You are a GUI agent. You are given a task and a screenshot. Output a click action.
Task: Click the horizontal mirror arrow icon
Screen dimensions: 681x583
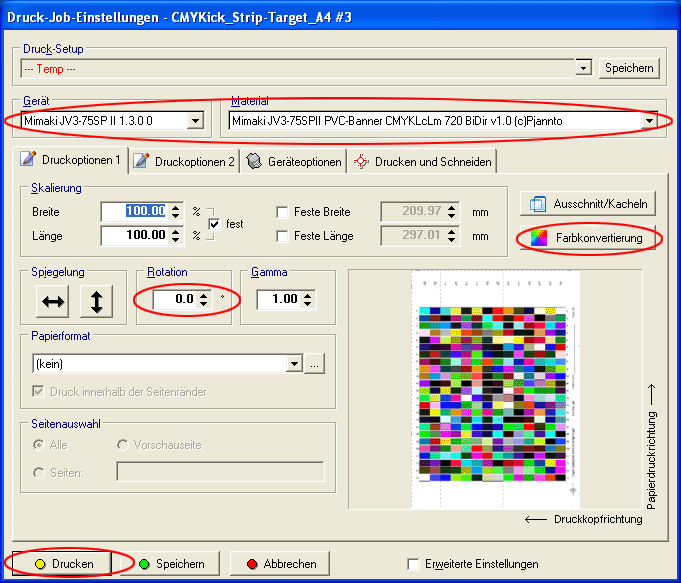point(52,300)
